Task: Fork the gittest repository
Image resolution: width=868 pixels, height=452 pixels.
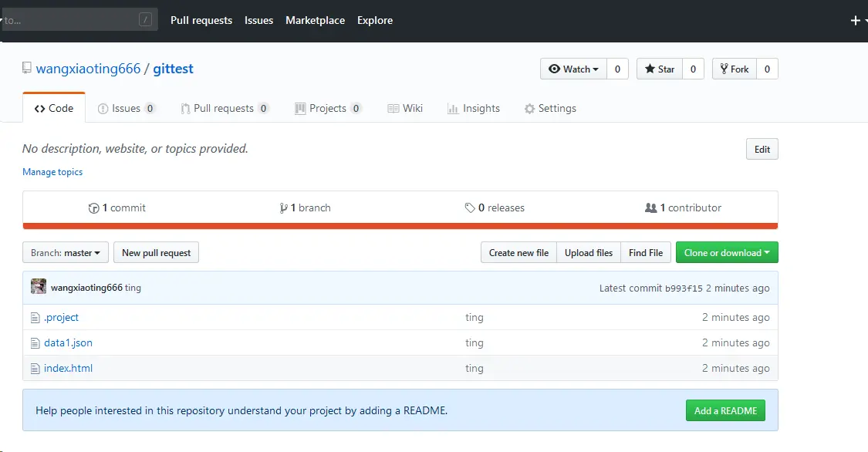Action: [735, 69]
